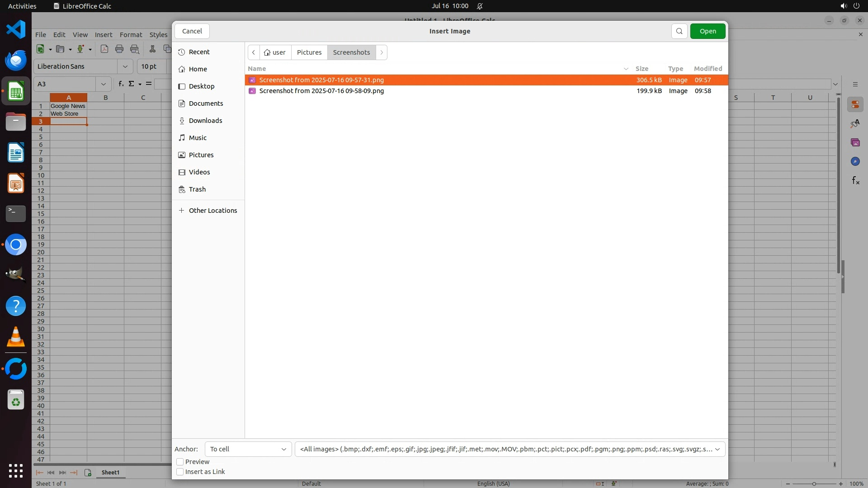Open Thunderbird from the dock
This screenshot has height=488, width=868.
pos(16,60)
